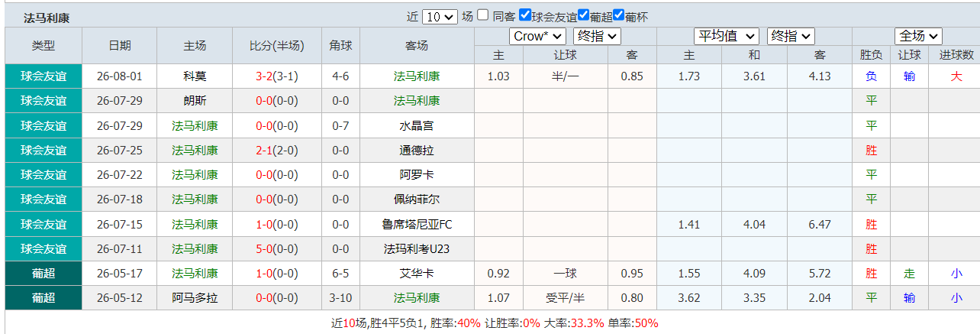Click the 3-10 corner count cell
Screen dimensions: 980x334
pos(340,297)
